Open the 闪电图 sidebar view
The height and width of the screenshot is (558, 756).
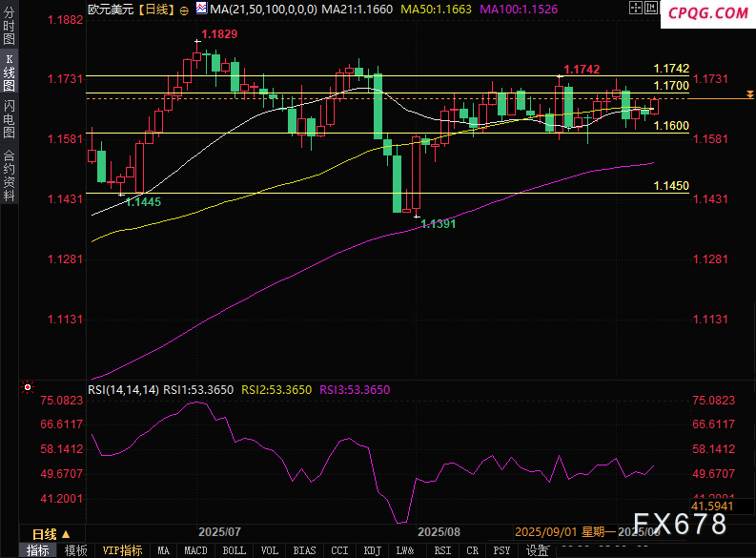[9, 120]
